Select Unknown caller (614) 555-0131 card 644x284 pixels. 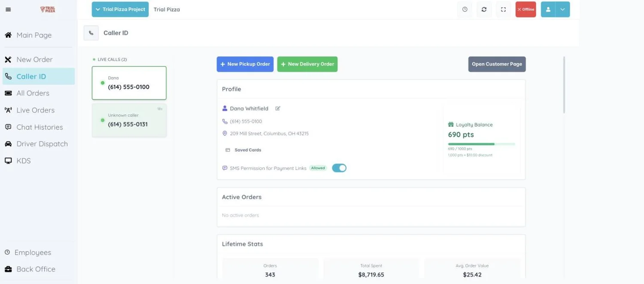coord(129,121)
